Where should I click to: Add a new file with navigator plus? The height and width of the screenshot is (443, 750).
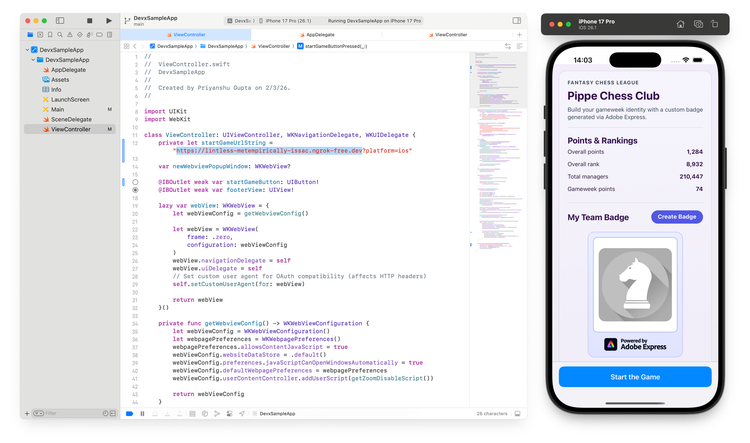[x=27, y=413]
